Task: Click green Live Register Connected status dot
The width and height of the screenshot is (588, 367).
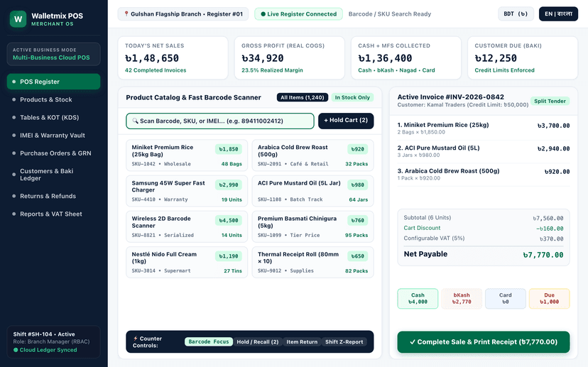Action: coord(263,14)
